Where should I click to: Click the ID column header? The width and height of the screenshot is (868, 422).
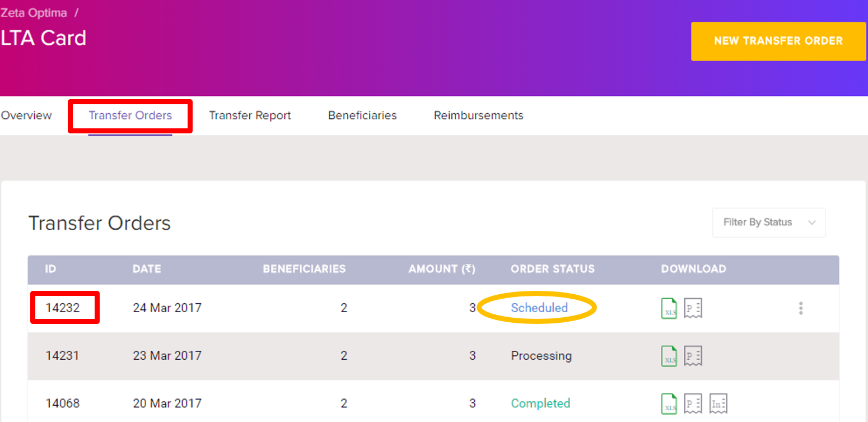[50, 269]
